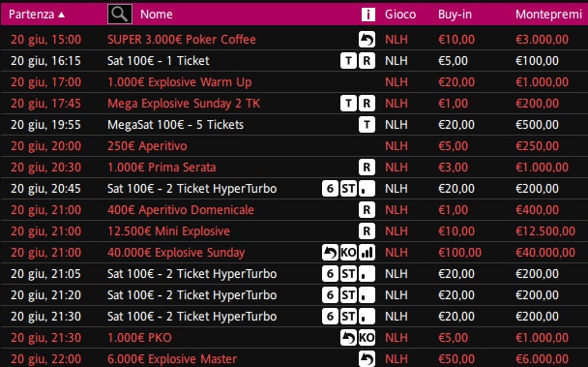Viewport: 588px width, 367px height.
Task: Click re-entry icon on 6.000€ Explosive Master
Action: (x=367, y=358)
